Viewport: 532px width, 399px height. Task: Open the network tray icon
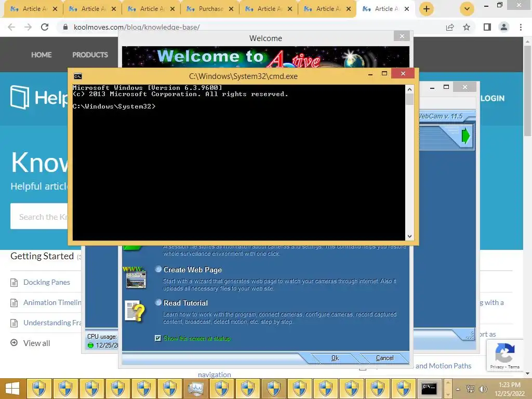tap(471, 389)
